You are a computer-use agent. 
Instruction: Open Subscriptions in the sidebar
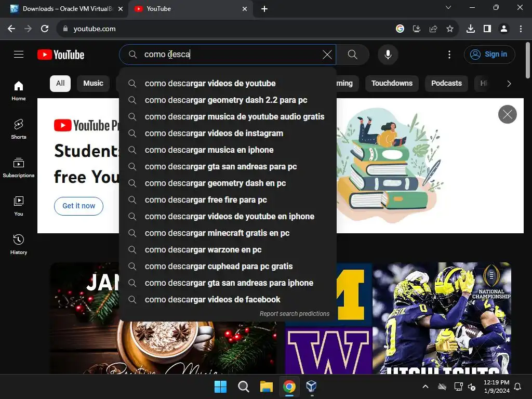tap(19, 168)
